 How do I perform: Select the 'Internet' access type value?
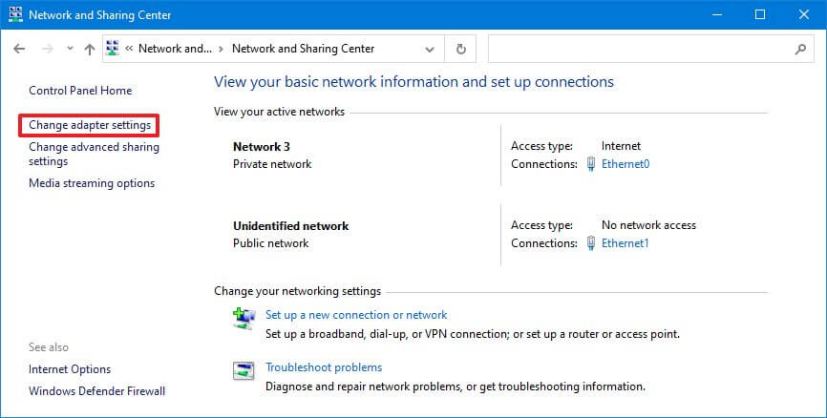coord(621,146)
